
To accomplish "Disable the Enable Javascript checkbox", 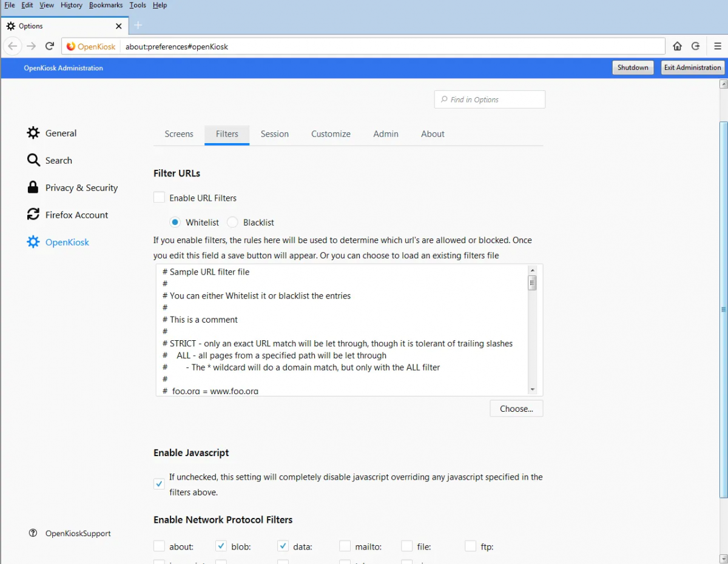I will [x=159, y=484].
